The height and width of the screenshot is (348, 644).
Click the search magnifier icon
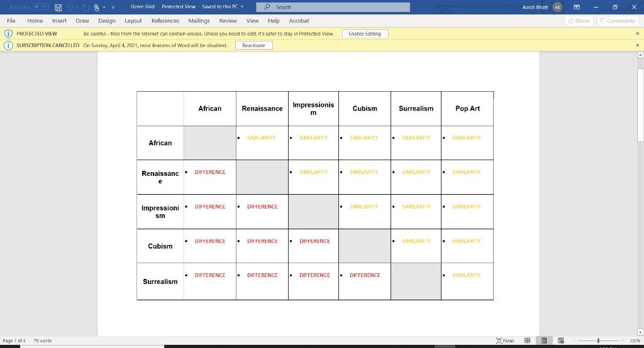(x=267, y=7)
